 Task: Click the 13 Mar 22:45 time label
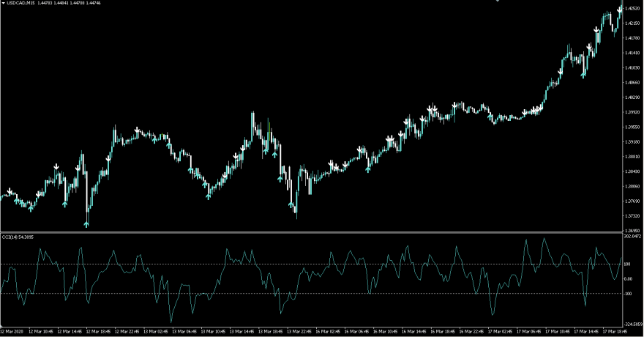(299, 331)
